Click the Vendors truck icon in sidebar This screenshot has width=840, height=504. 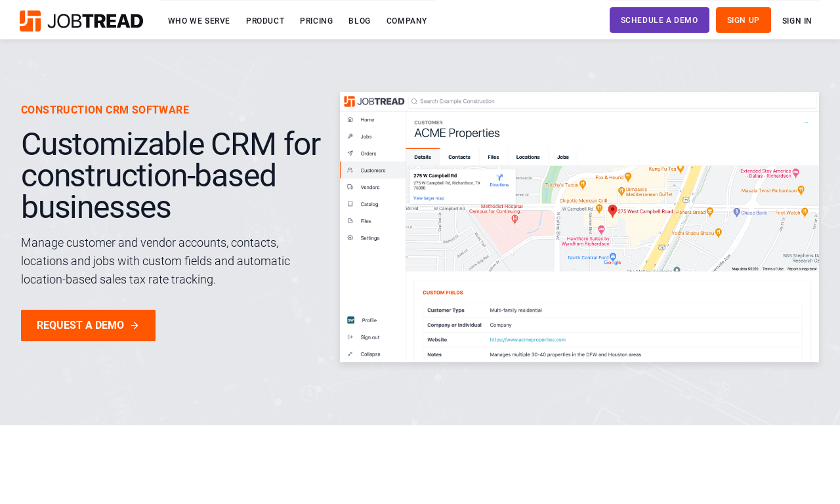pos(350,187)
